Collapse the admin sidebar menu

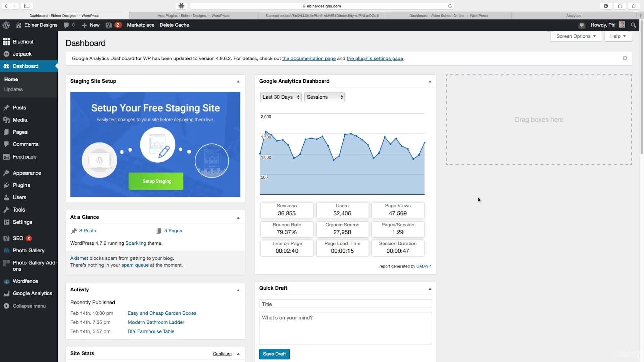point(29,306)
